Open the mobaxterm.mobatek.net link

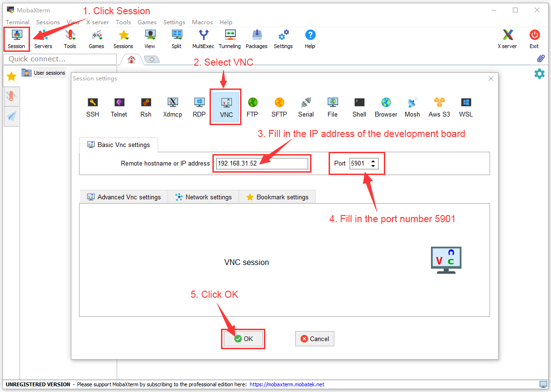287,384
